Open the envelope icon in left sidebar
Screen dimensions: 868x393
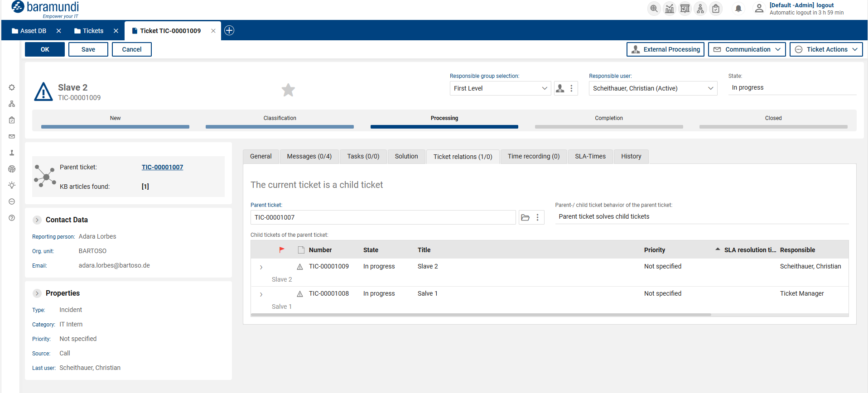(12, 136)
